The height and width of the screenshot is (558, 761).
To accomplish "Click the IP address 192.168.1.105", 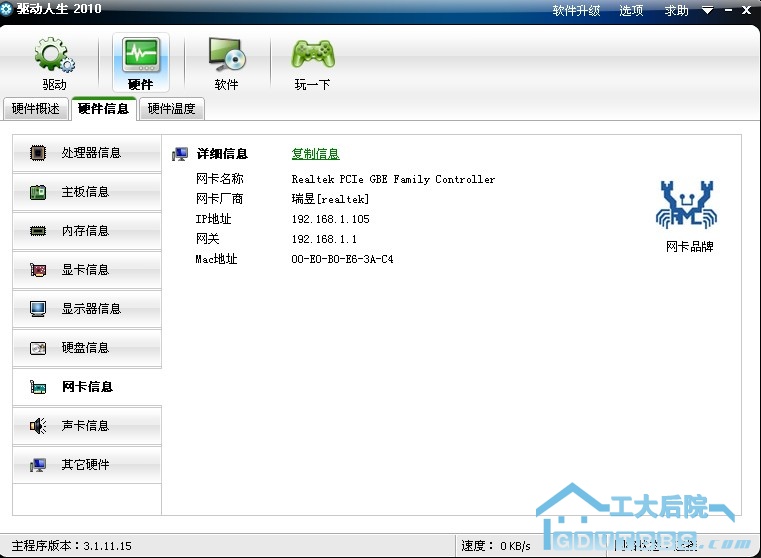I will pos(331,219).
